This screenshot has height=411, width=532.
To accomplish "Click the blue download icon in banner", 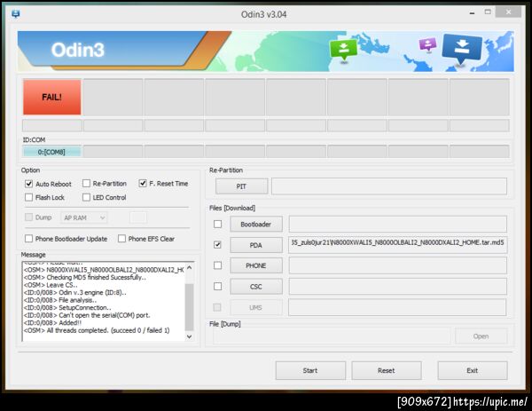I will (461, 49).
